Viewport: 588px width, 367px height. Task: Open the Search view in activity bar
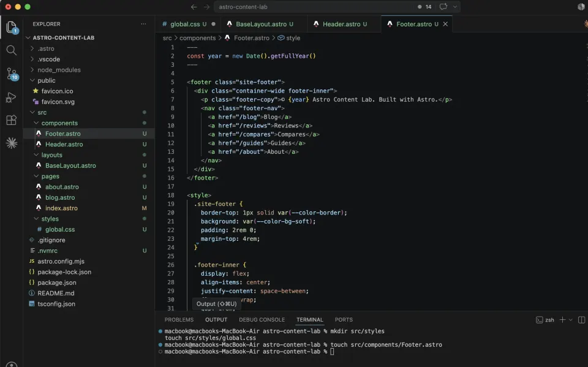pos(12,50)
